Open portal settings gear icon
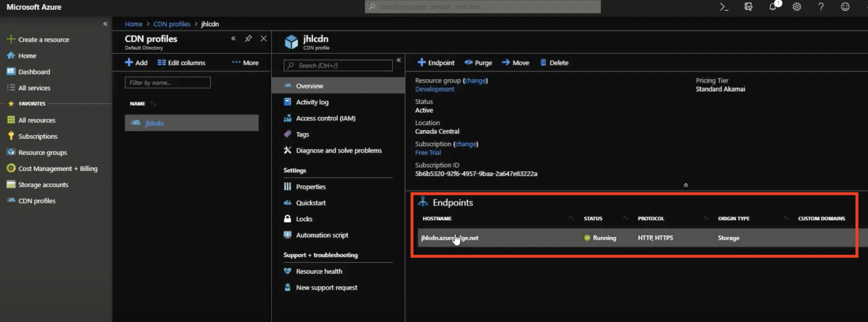The image size is (868, 322). tap(797, 7)
